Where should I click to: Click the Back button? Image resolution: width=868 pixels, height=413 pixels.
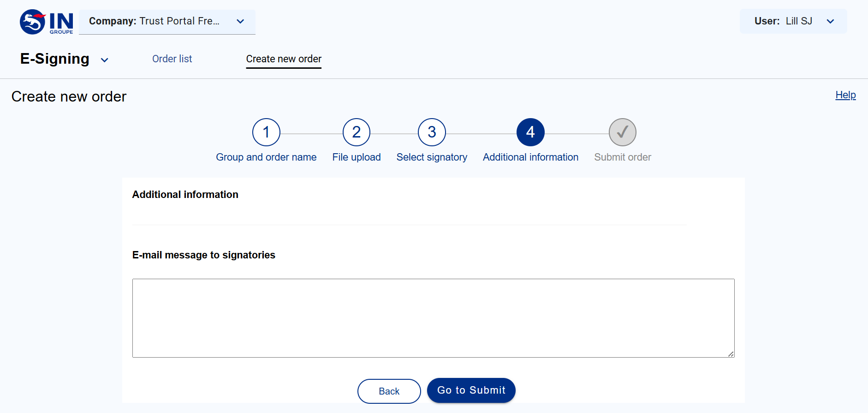click(x=389, y=391)
